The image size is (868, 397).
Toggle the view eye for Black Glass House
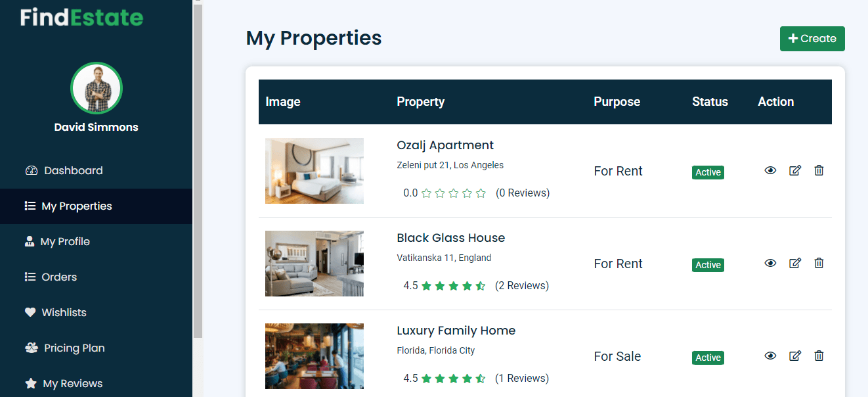click(770, 263)
